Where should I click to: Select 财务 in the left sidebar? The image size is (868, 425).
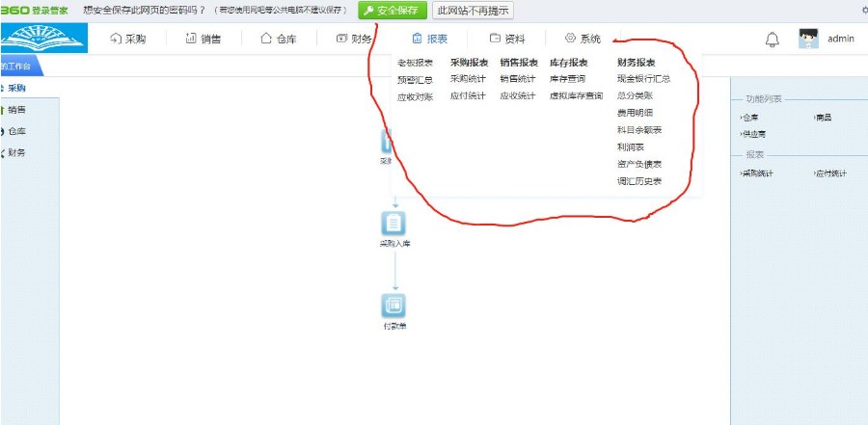tap(16, 152)
